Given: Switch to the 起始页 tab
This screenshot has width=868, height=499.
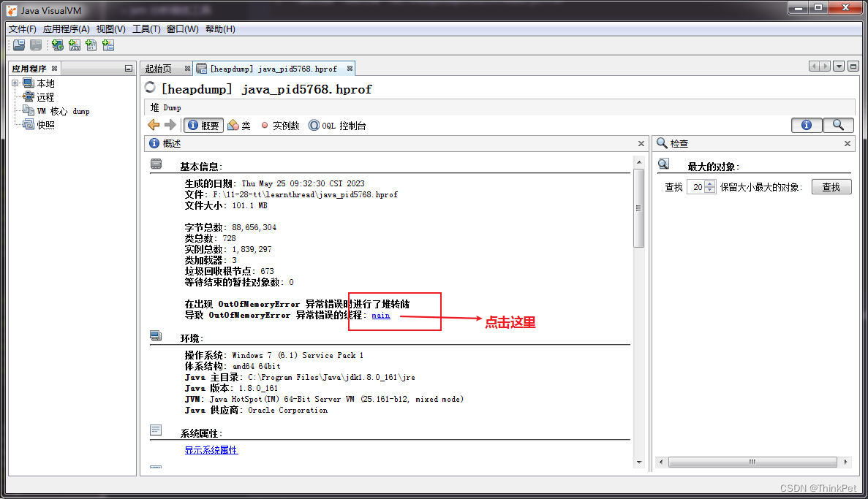Looking at the screenshot, I should tap(159, 69).
